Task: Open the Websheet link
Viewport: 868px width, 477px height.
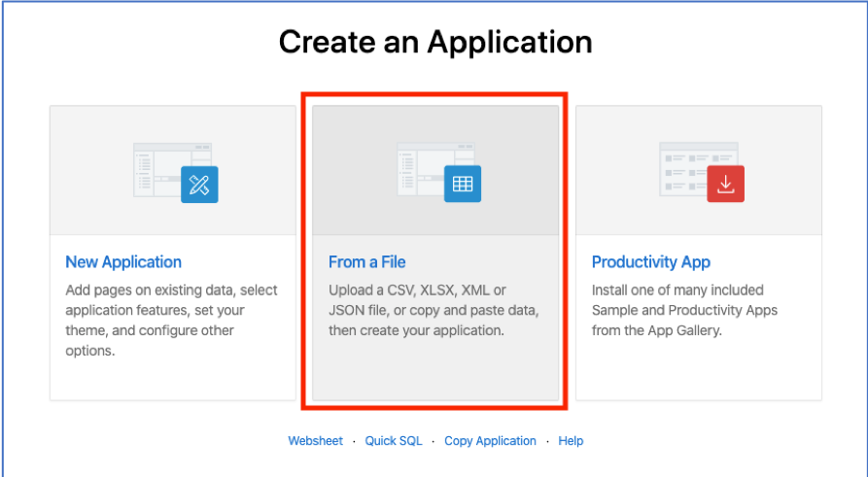Action: point(316,441)
